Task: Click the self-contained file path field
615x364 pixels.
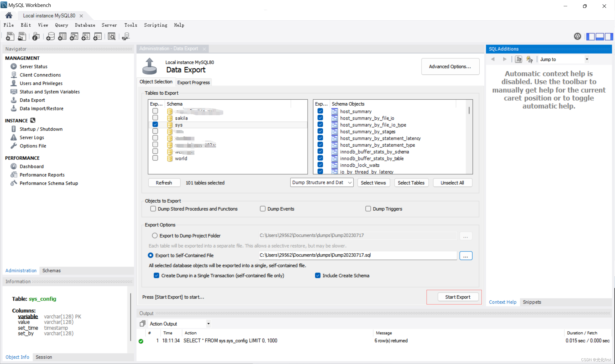Action: point(358,255)
